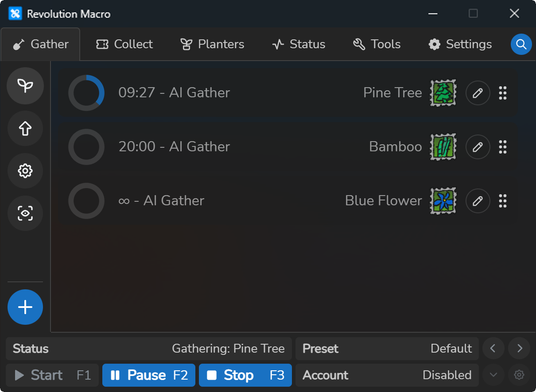Close the Revolution Macro window
536x392 pixels.
click(x=514, y=14)
